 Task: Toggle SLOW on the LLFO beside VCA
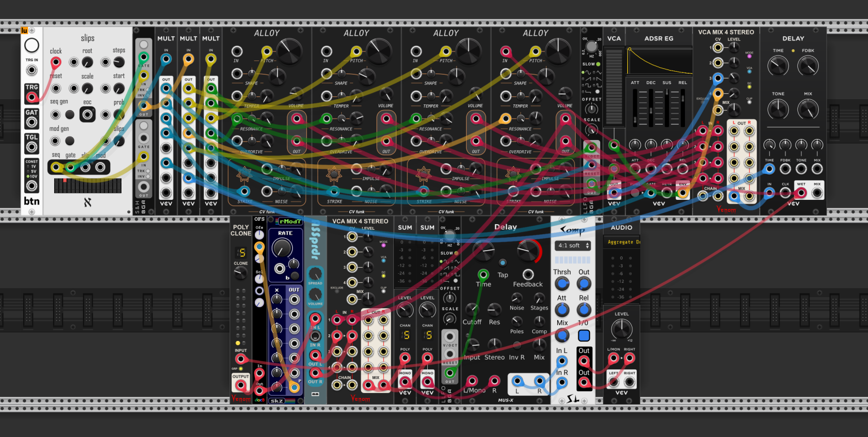coord(598,64)
